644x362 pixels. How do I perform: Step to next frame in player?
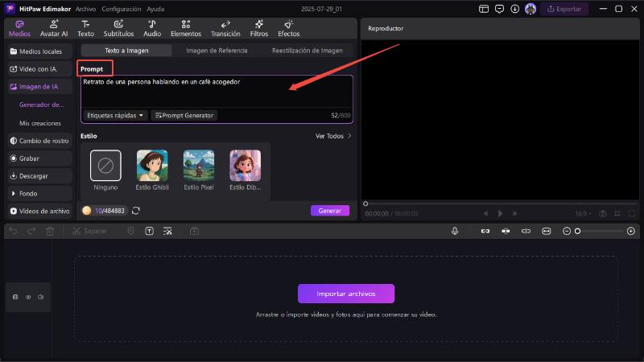pyautogui.click(x=514, y=213)
